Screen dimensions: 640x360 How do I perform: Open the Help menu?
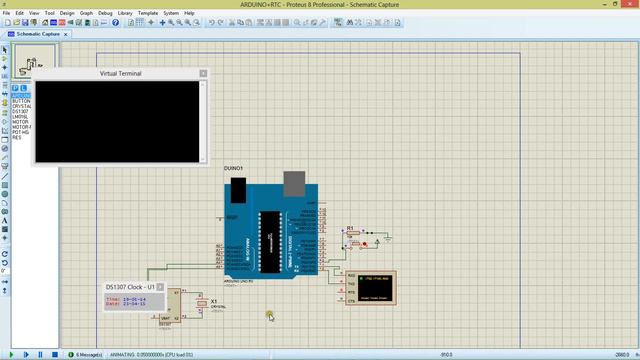pos(189,13)
